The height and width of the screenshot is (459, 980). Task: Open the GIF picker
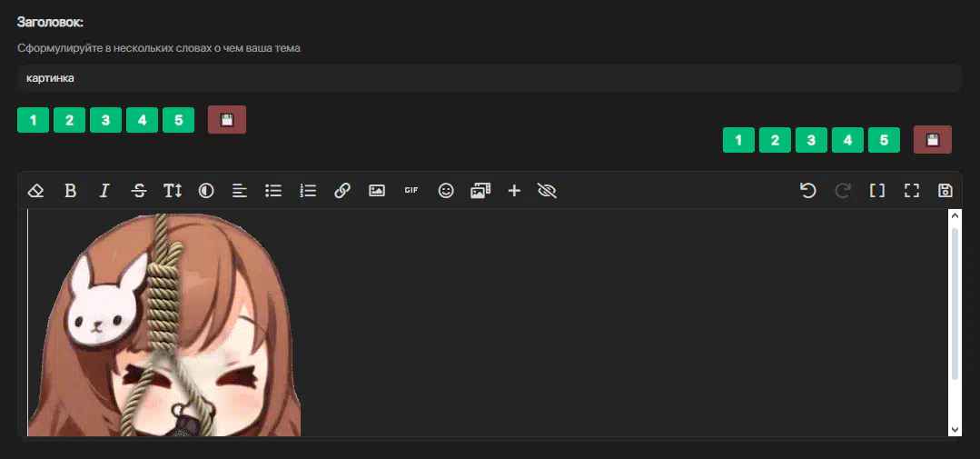coord(411,190)
